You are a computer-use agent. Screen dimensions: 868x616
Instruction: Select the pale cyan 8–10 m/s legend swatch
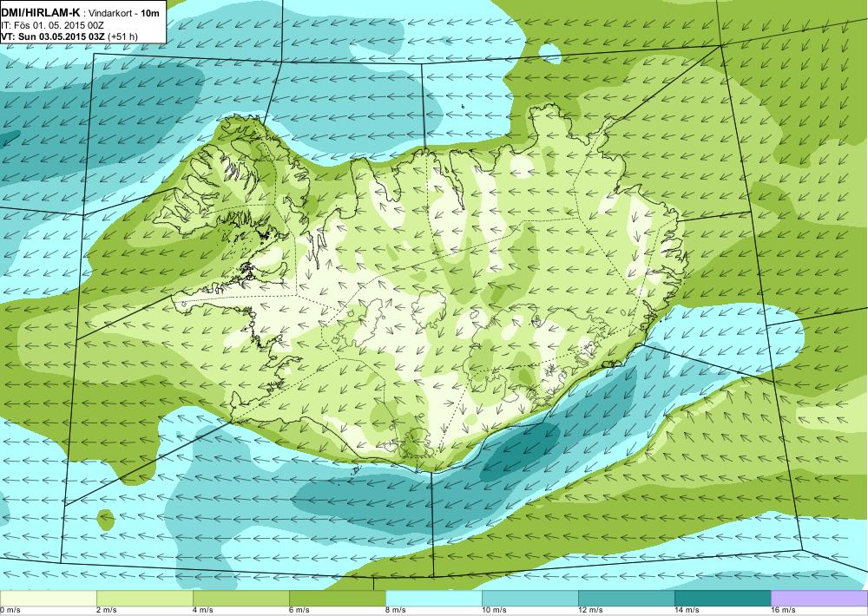(434, 599)
